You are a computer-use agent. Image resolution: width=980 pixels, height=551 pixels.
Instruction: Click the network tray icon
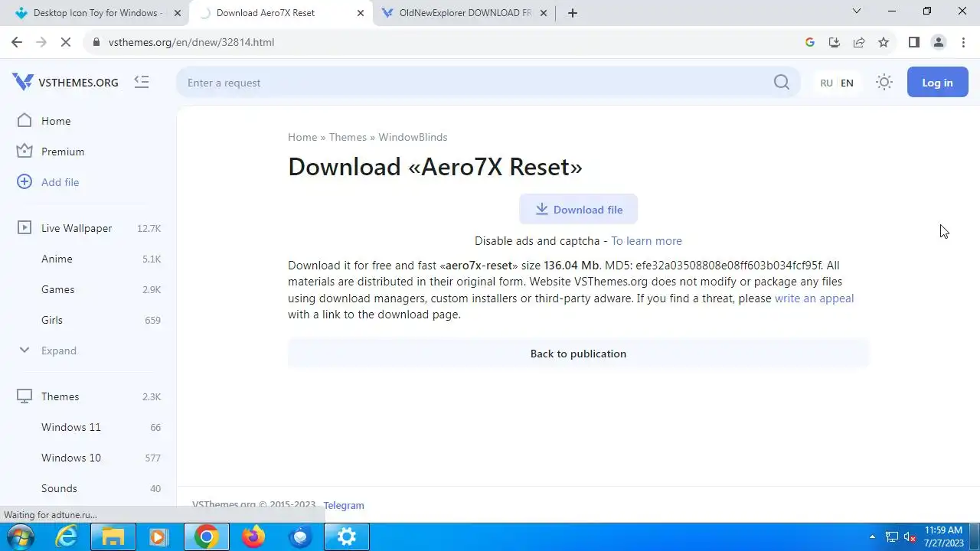892,537
